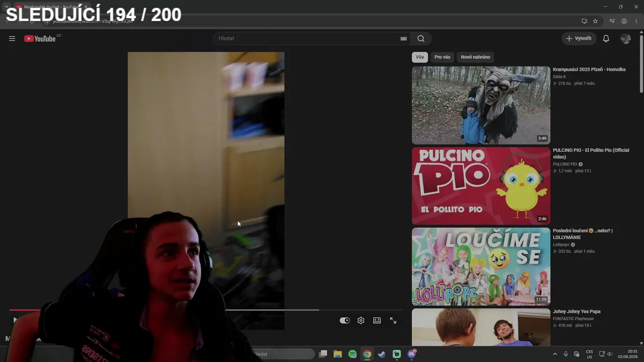Seek on the video progress bar
This screenshot has width=644, height=362.
(205, 310)
